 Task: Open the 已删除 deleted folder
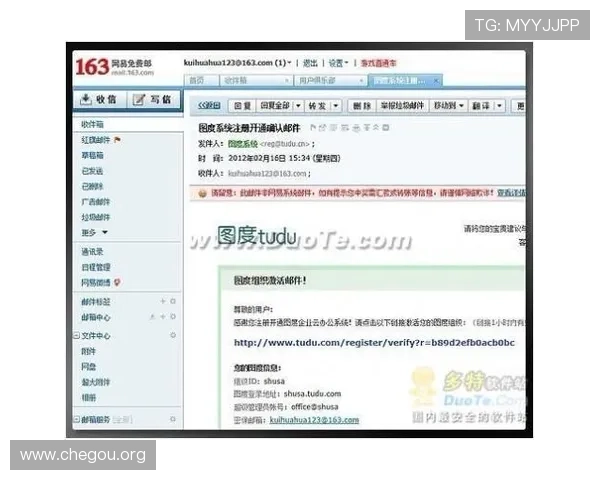tap(92, 186)
